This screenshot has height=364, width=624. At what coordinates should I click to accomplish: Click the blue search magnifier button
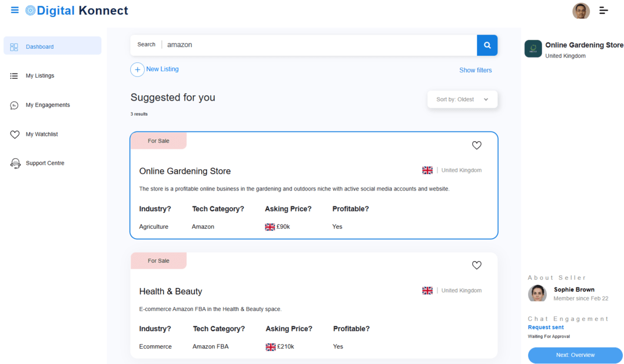(487, 45)
